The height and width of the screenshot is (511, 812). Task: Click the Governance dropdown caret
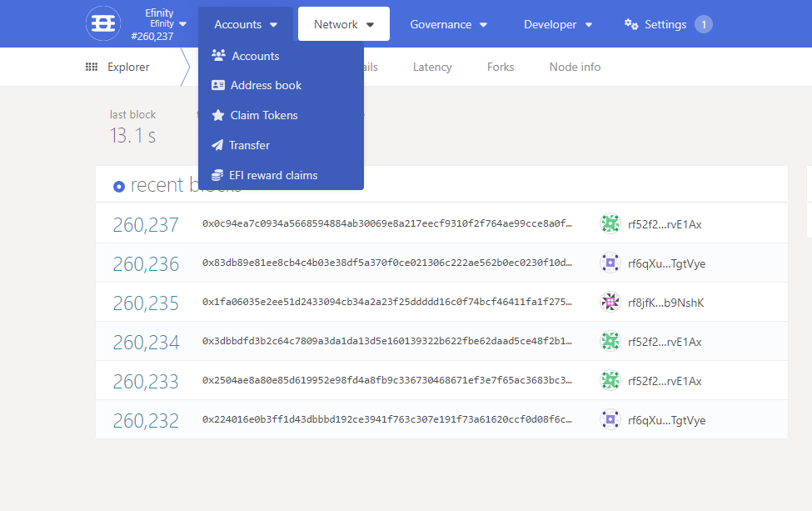tap(483, 25)
